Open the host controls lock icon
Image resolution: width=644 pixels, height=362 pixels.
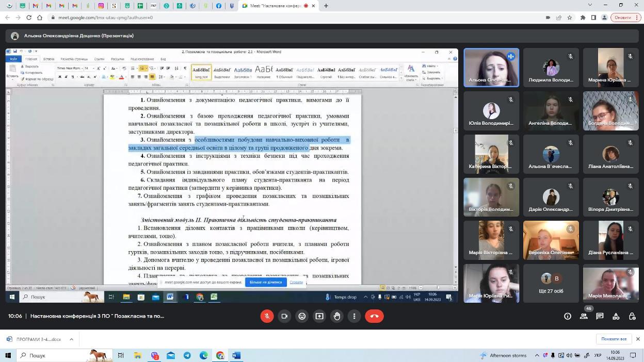(x=632, y=316)
